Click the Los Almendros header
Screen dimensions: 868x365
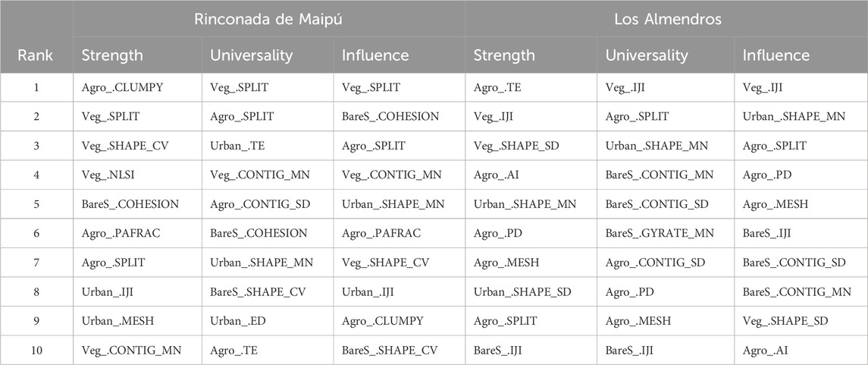pyautogui.click(x=668, y=19)
